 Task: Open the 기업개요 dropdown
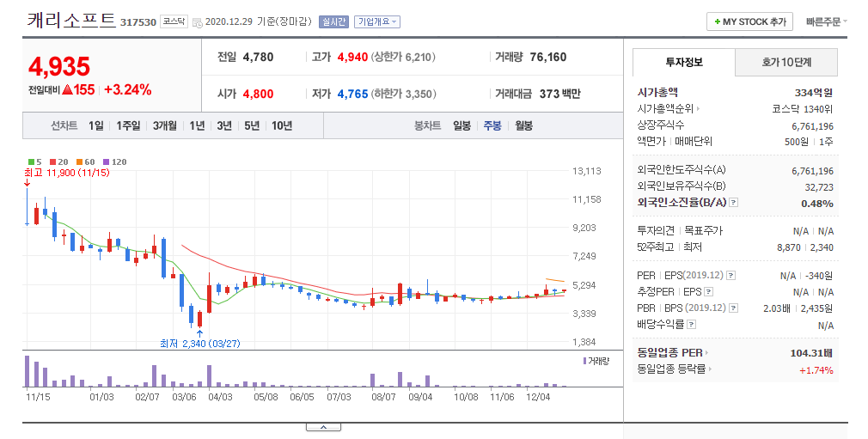click(377, 21)
